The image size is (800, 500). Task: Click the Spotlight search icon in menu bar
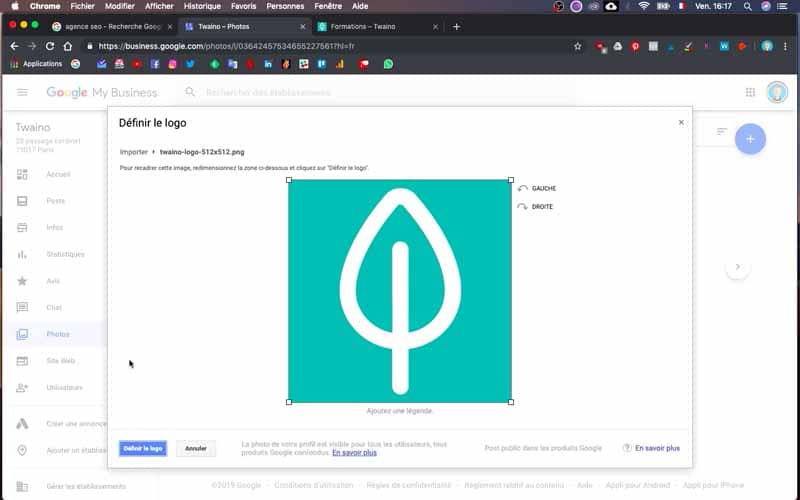(747, 6)
